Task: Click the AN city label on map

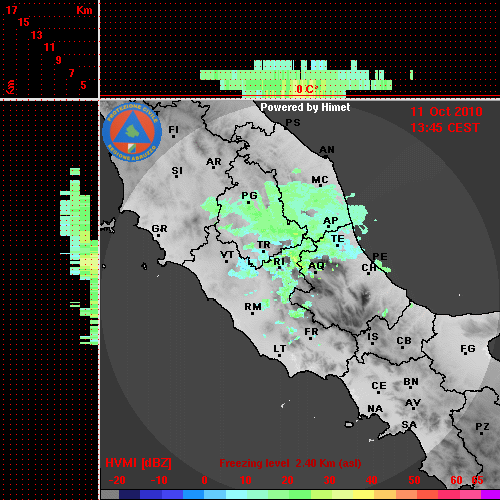Action: pos(327,150)
